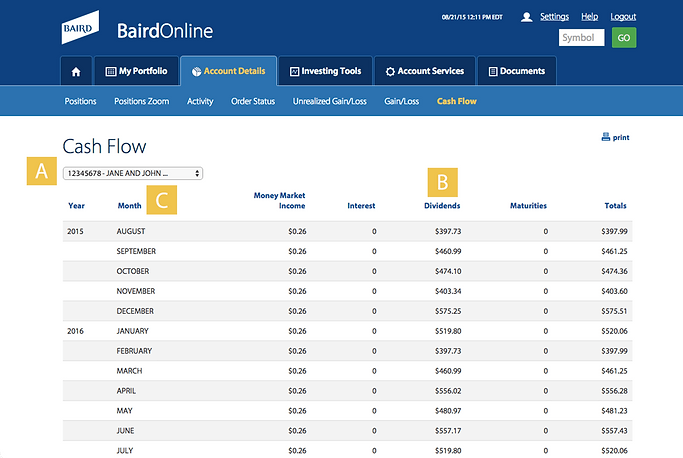The height and width of the screenshot is (458, 683).
Task: Click the 2016 year cell
Action: click(x=75, y=331)
